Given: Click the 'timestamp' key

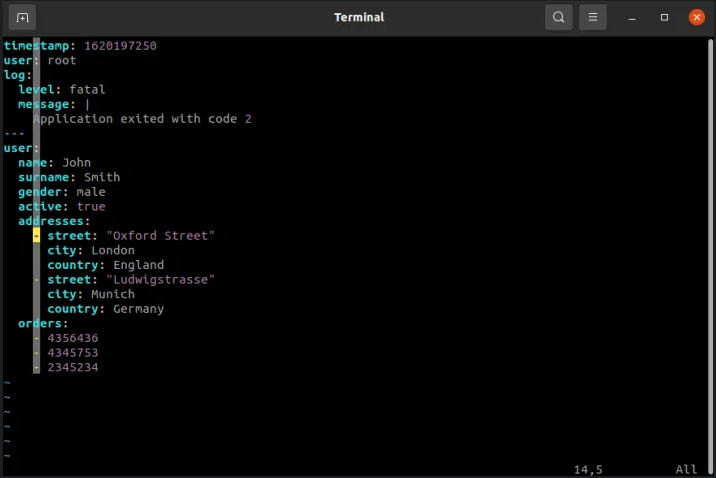Looking at the screenshot, I should 36,46.
